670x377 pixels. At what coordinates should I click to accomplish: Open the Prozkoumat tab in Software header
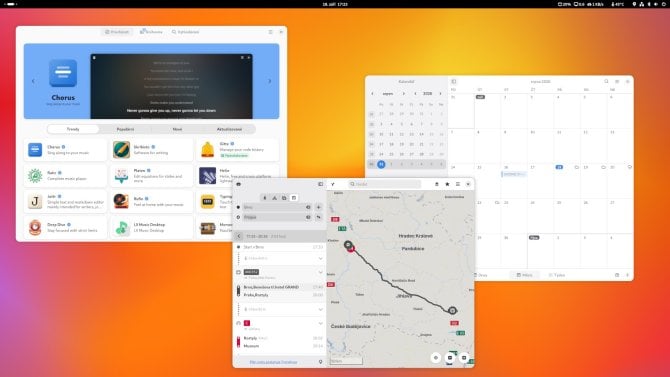[x=117, y=32]
